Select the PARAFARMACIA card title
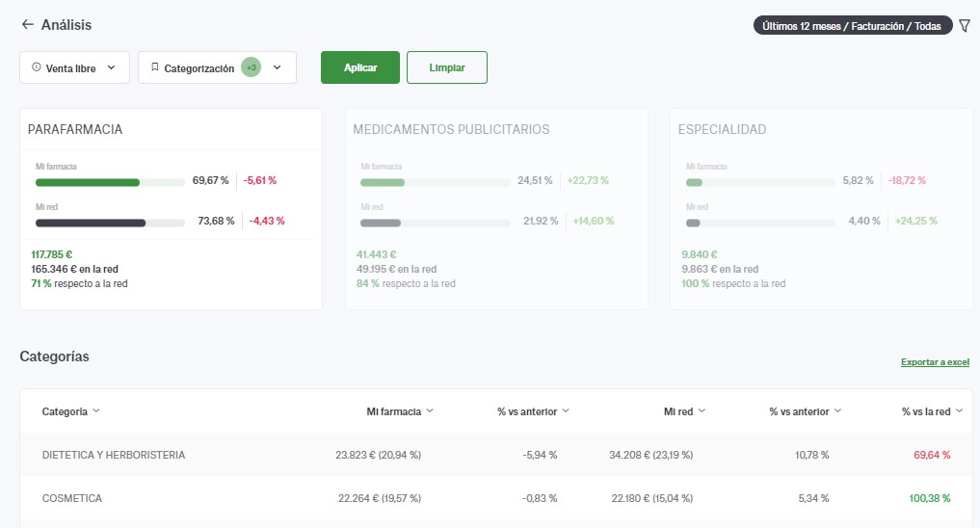 point(75,129)
